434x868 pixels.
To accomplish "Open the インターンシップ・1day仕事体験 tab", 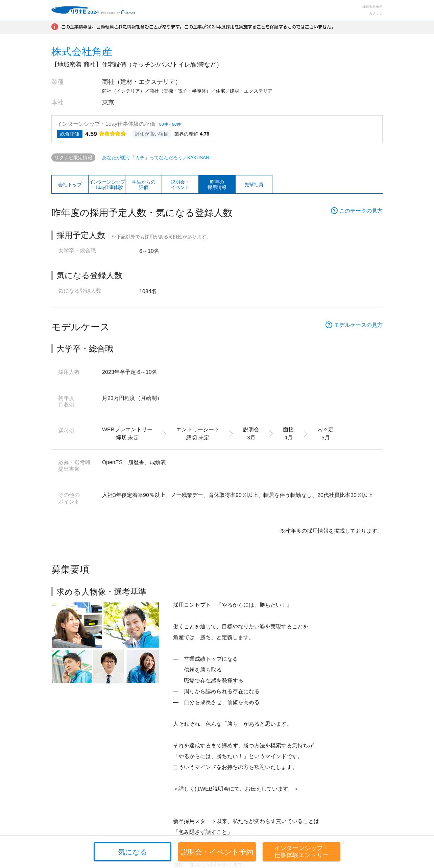I will pyautogui.click(x=107, y=185).
